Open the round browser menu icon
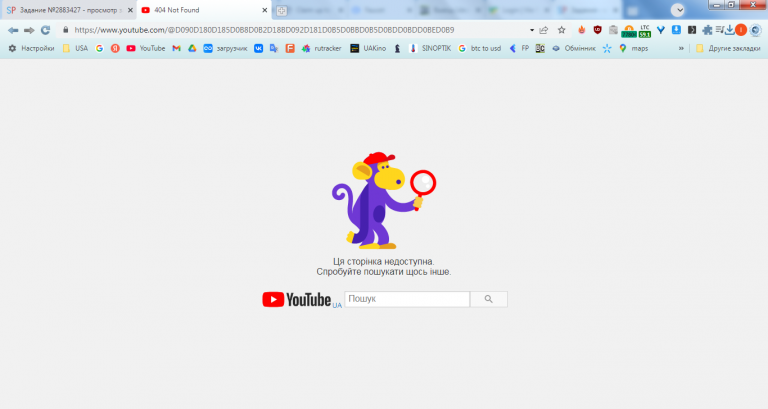 pos(756,30)
